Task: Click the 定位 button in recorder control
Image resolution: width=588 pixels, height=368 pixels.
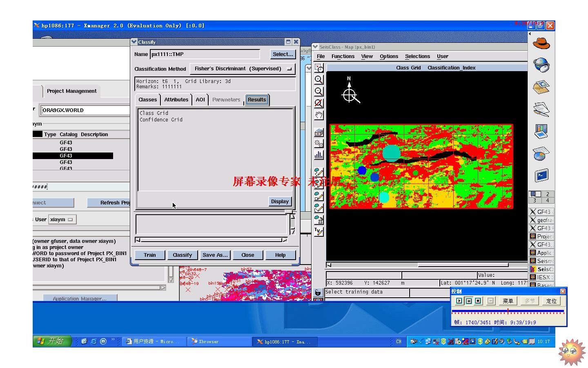Action: (x=552, y=301)
